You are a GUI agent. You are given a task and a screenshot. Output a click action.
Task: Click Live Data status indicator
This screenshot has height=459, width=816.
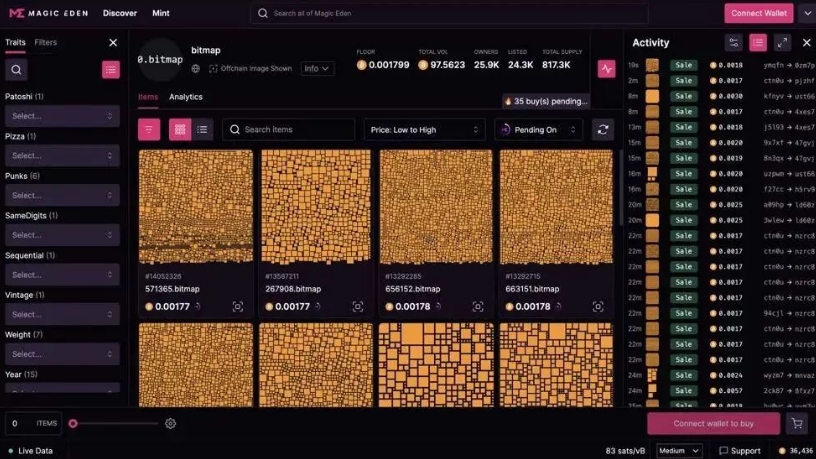[31, 451]
